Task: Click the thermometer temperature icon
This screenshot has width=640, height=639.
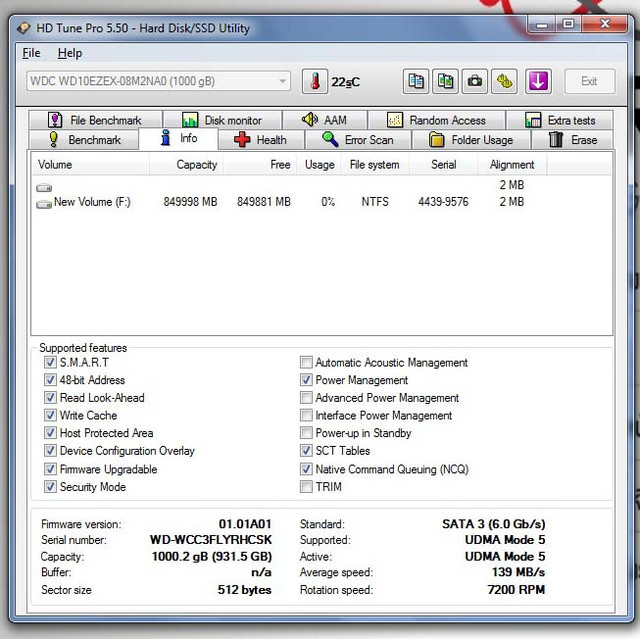Action: pyautogui.click(x=315, y=81)
